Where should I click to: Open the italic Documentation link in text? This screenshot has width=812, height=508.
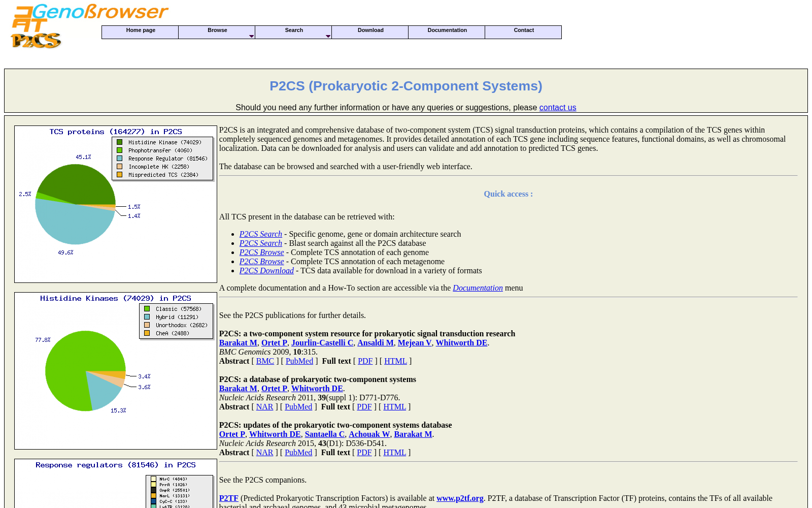click(478, 288)
